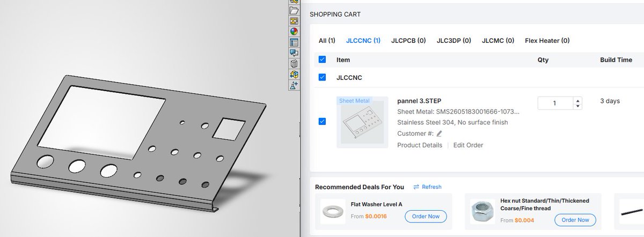This screenshot has width=644, height=237.
Task: Click the pannel 3.STEP file name
Action: click(419, 101)
